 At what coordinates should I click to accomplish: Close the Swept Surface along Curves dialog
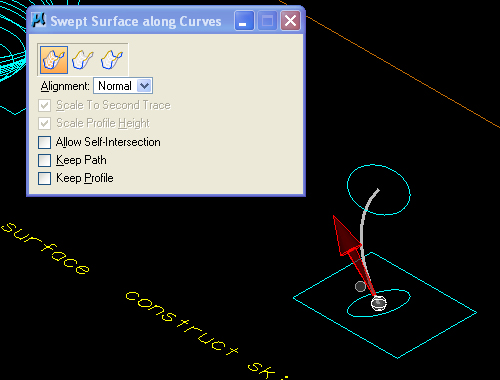coord(290,21)
